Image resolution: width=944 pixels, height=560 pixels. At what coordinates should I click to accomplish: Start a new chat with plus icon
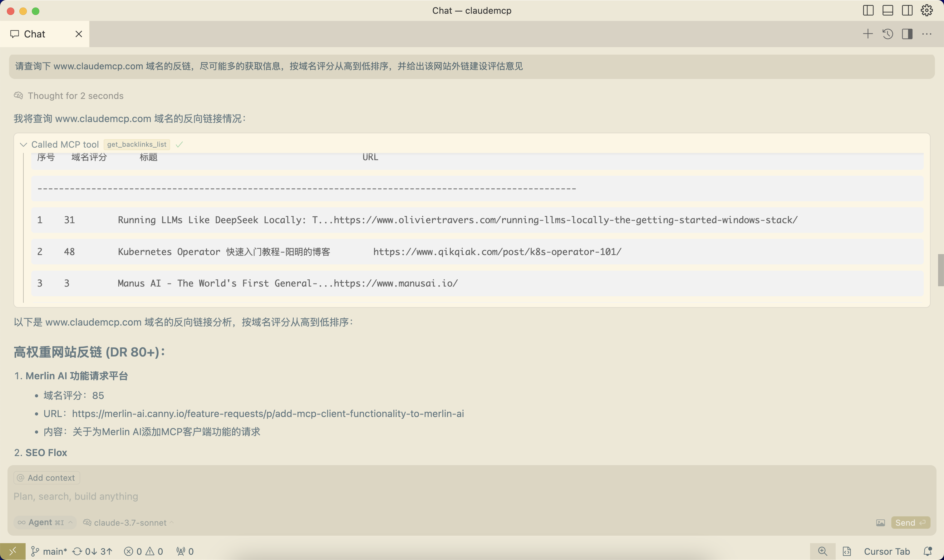868,34
